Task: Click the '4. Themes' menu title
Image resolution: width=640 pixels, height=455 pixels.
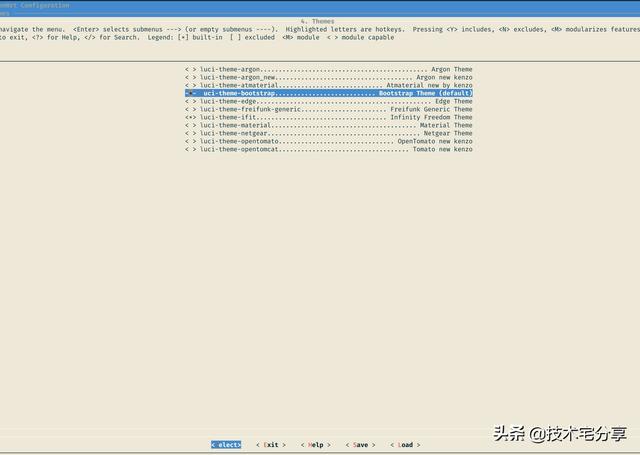Action: coord(318,21)
